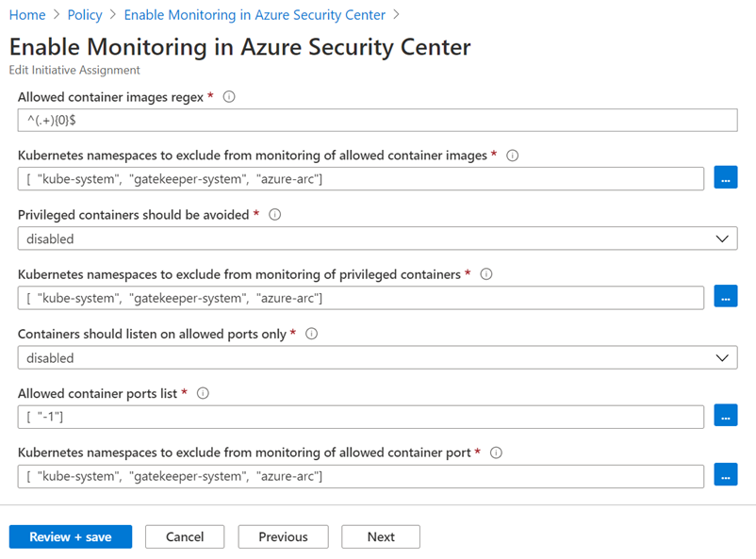The image size is (756, 559).
Task: Click info icon beside Containers should listen on allowed ports
Action: point(312,334)
